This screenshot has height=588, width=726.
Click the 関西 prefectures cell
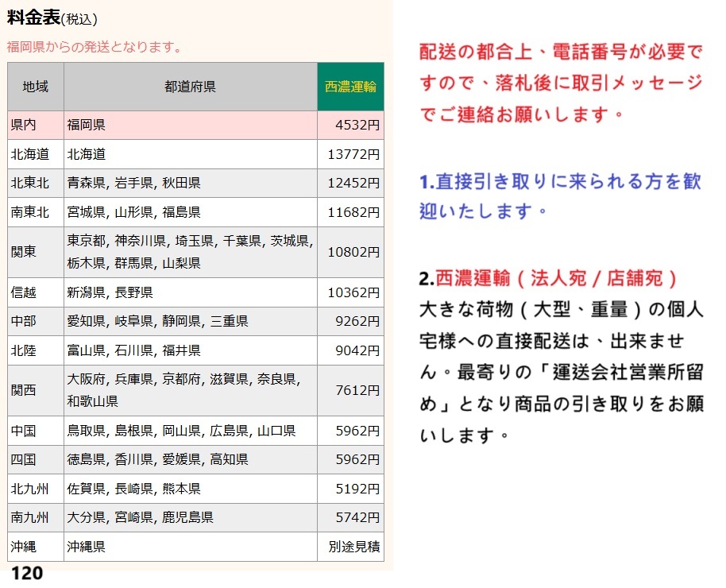tap(184, 389)
